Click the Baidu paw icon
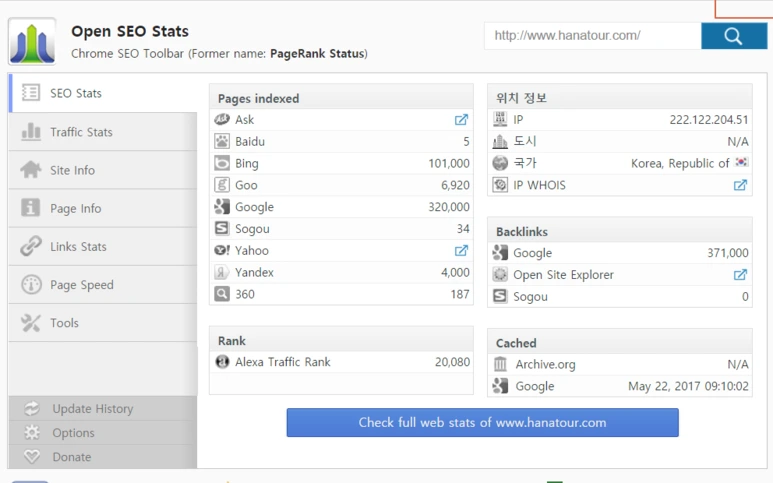Screen dimensions: 773x483 click(222, 141)
